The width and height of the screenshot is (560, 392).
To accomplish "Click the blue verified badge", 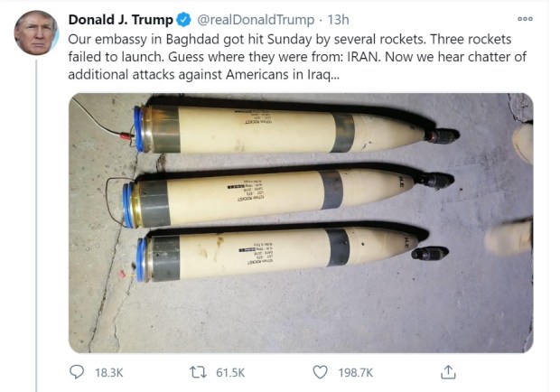I will pyautogui.click(x=184, y=20).
